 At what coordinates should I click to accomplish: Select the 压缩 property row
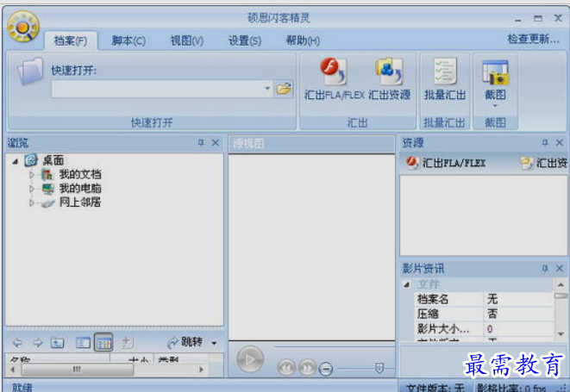[x=484, y=314]
